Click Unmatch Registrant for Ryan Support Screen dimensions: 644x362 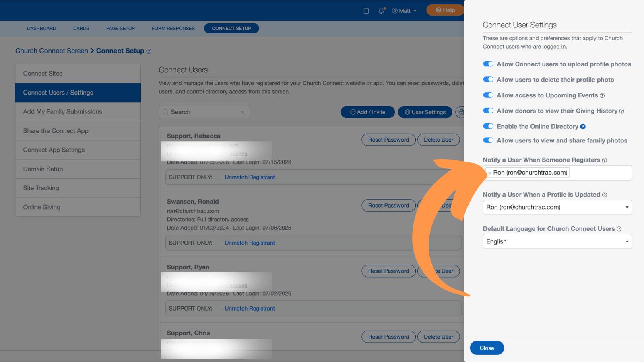[250, 309]
